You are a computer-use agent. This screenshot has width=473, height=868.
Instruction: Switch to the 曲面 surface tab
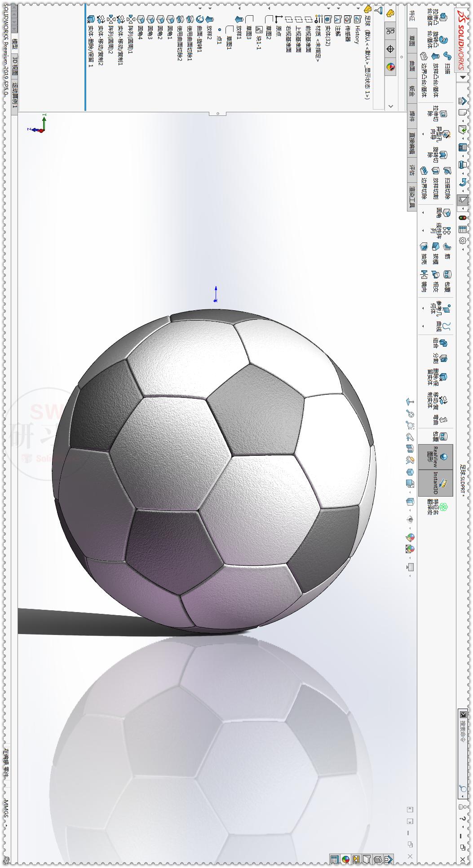(412, 66)
